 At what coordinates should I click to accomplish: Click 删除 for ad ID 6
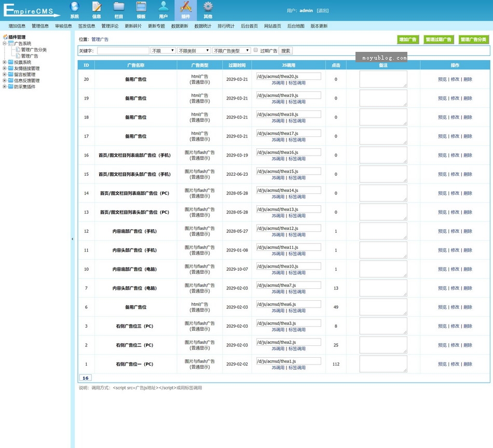click(x=468, y=307)
